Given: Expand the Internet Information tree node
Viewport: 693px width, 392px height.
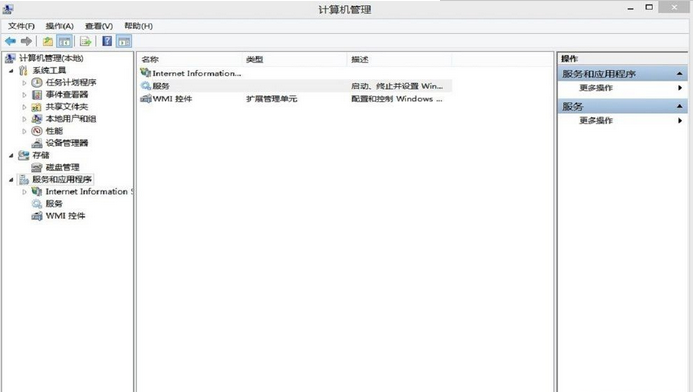Looking at the screenshot, I should [x=24, y=192].
